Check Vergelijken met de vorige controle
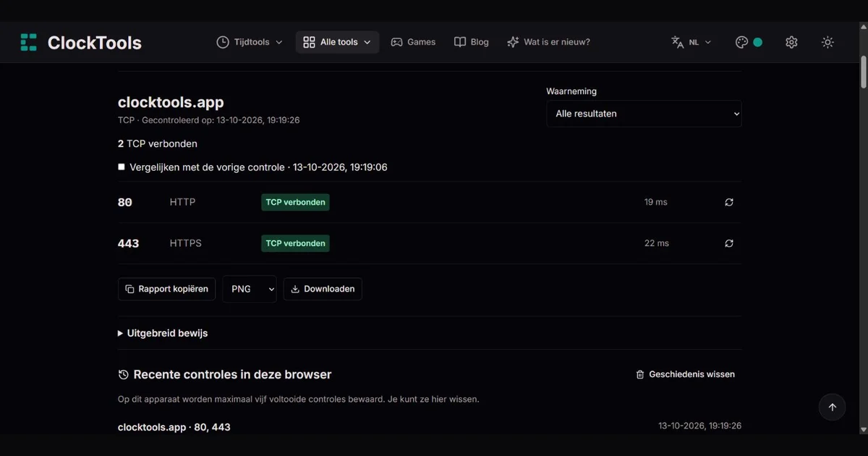868x456 pixels. click(x=122, y=167)
